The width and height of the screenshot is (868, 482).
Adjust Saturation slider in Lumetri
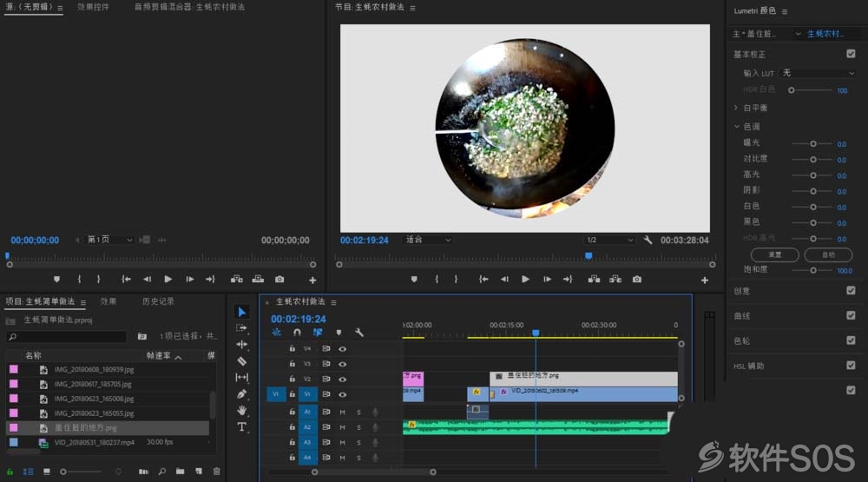click(x=812, y=270)
